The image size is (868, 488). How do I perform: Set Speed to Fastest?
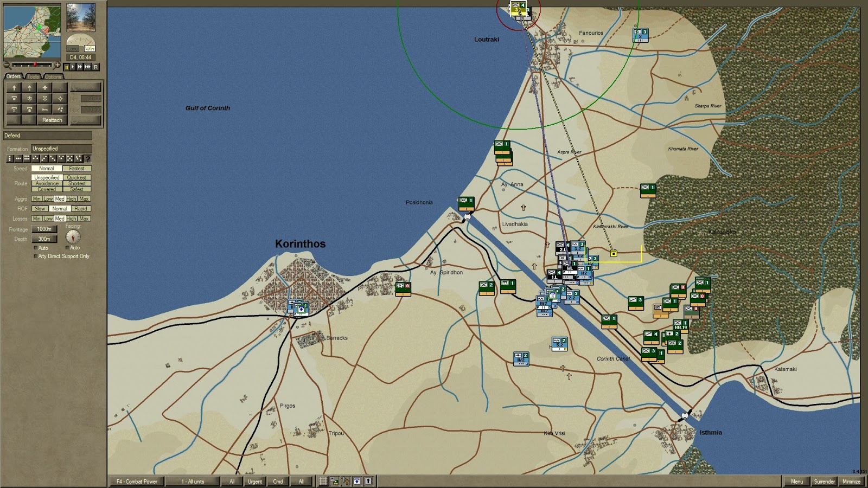(x=76, y=169)
